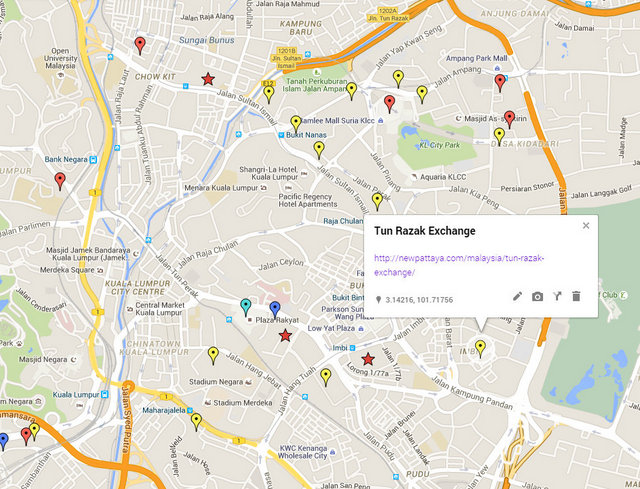
Task: Click the KWC Kenanga Wholesale City shopping icon
Action: tap(333, 452)
